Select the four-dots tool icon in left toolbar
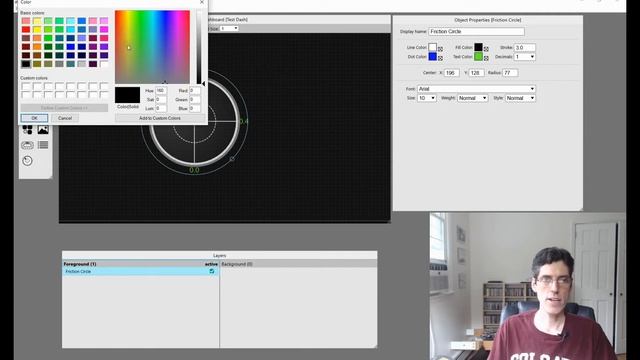 click(27, 130)
